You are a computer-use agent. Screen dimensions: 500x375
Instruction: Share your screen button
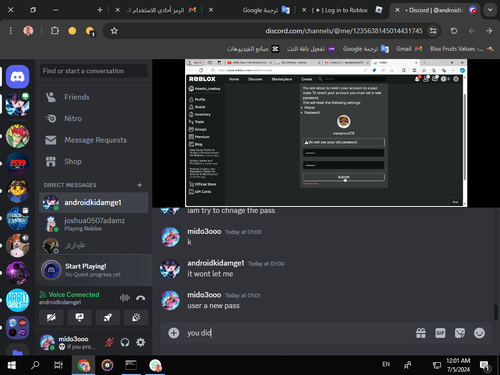click(x=79, y=317)
